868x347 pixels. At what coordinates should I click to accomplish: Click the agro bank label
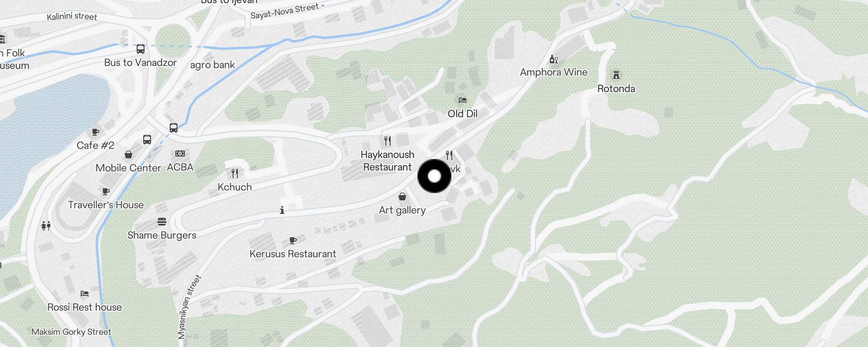pyautogui.click(x=213, y=65)
